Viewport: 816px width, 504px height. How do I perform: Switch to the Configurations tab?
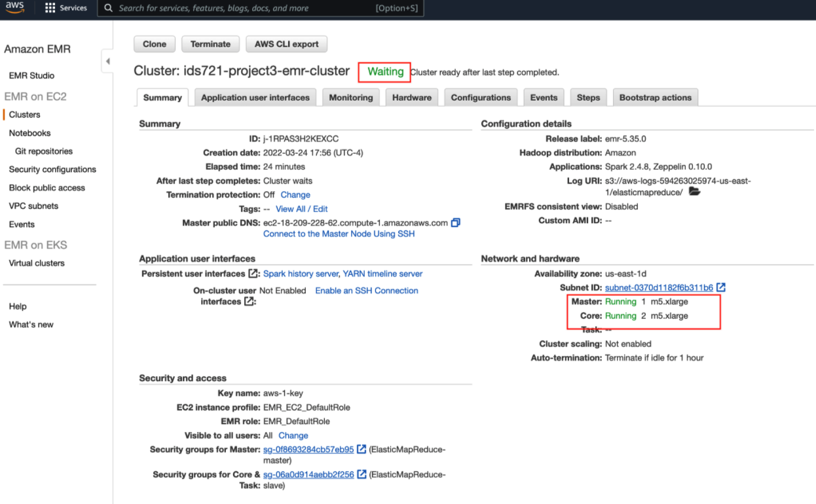pos(481,98)
